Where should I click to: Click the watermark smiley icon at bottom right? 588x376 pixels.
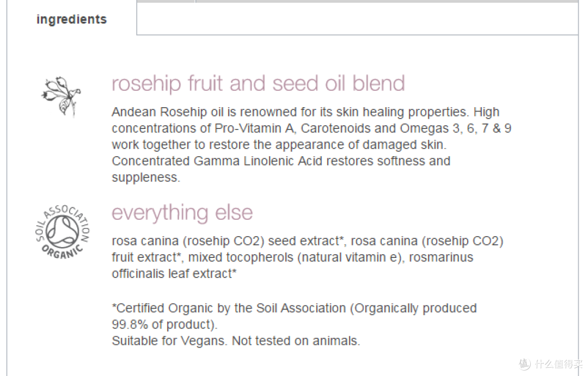click(x=525, y=364)
